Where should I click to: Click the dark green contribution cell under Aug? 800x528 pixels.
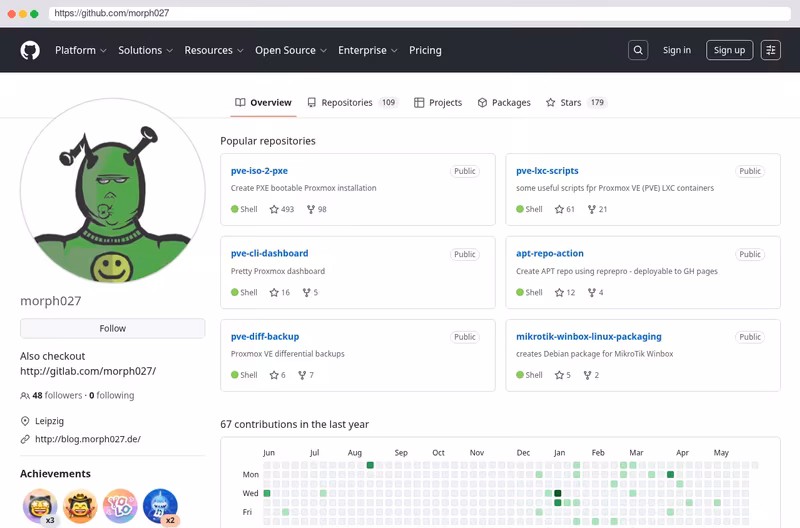coord(370,465)
